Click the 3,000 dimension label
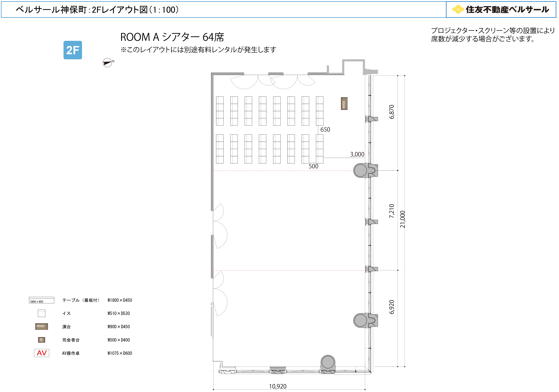This screenshot has width=559, height=392. 357,154
